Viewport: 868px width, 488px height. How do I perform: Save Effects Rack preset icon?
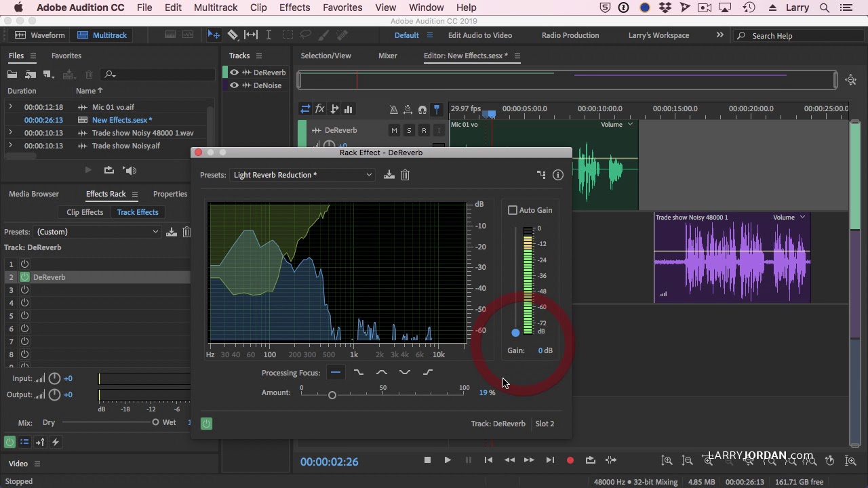[172, 232]
